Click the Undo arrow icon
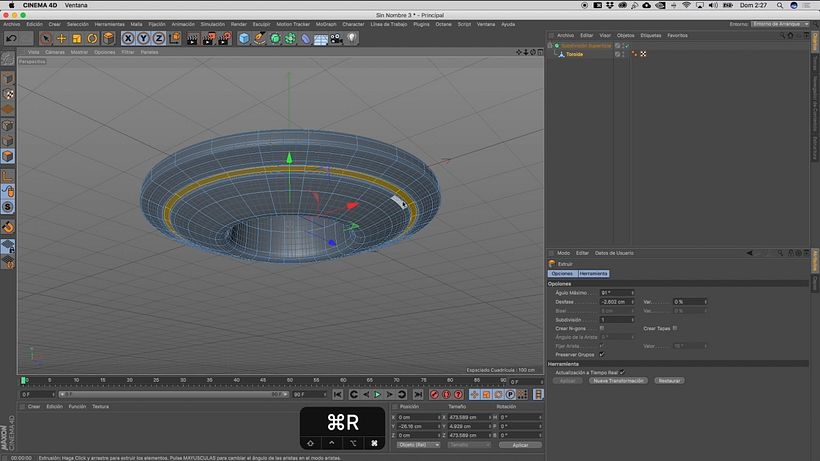Viewport: 820px width, 461px height. 12,38
